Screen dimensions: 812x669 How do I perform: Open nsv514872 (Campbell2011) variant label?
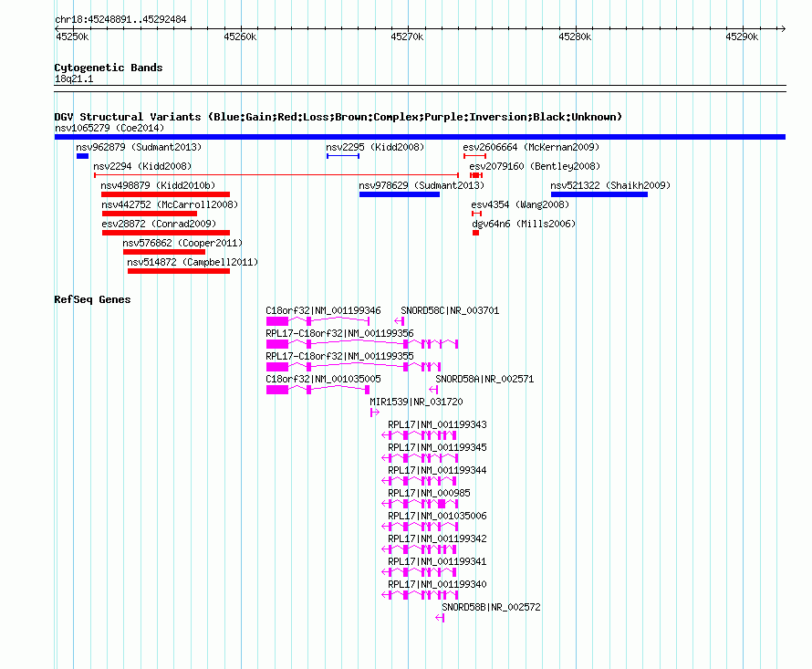click(193, 262)
